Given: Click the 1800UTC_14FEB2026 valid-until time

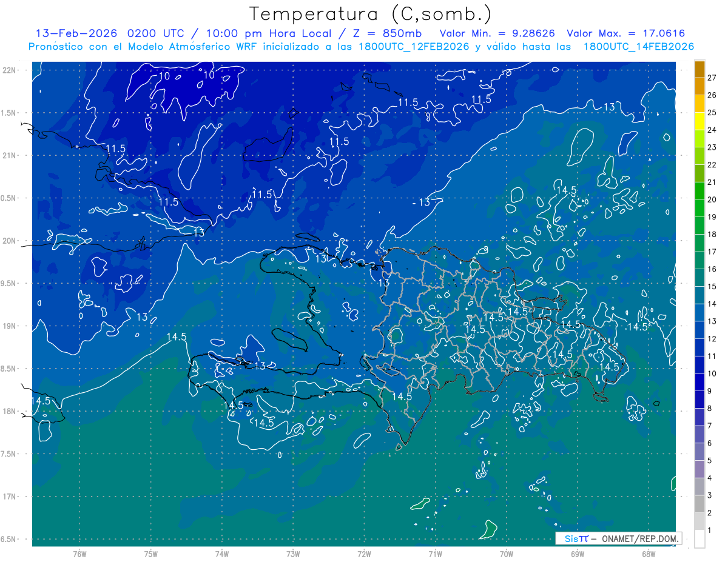Looking at the screenshot, I should click(x=638, y=47).
